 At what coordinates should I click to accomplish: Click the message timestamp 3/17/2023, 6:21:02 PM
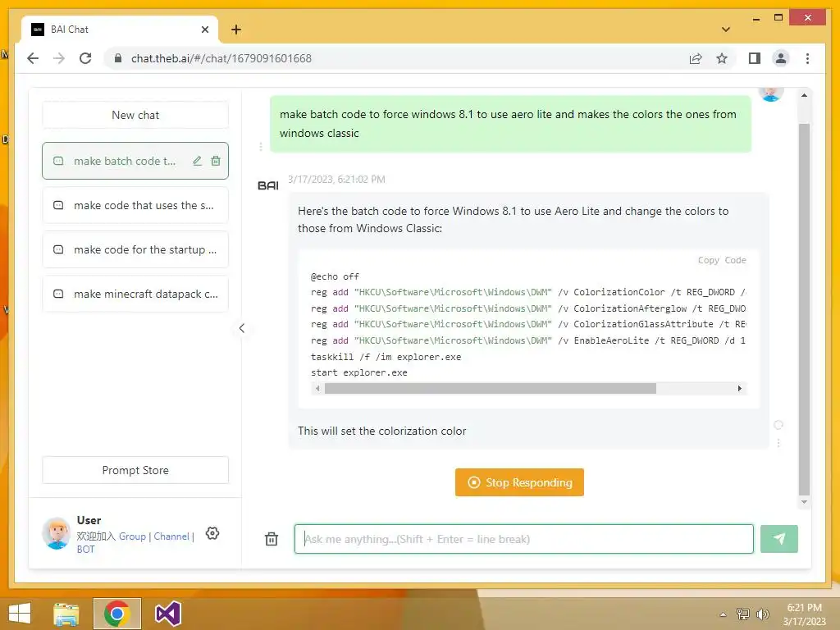336,180
